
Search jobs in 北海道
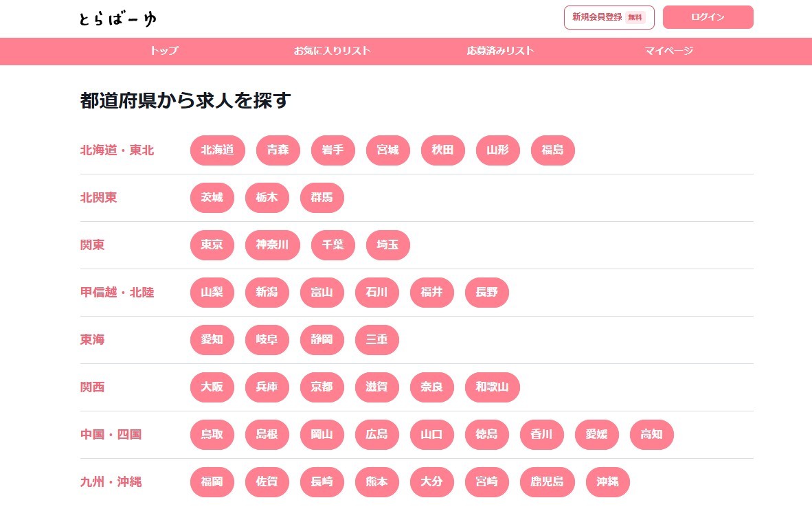(x=217, y=150)
